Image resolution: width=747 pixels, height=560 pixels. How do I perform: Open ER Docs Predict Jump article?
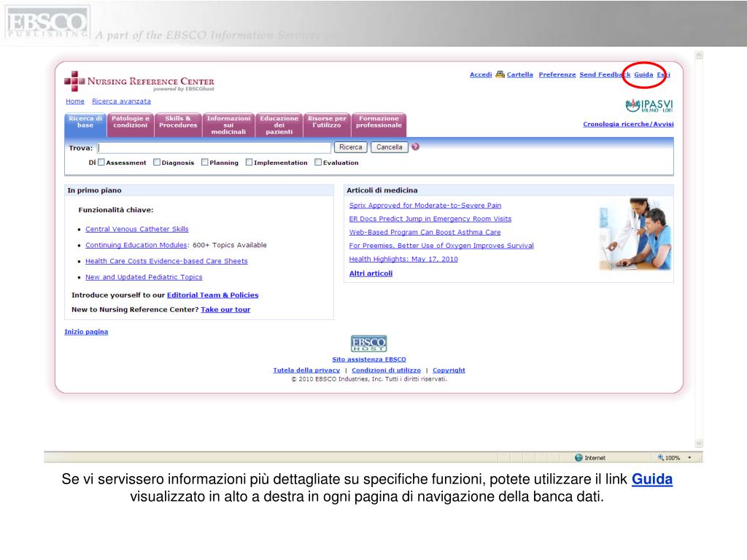tap(430, 219)
